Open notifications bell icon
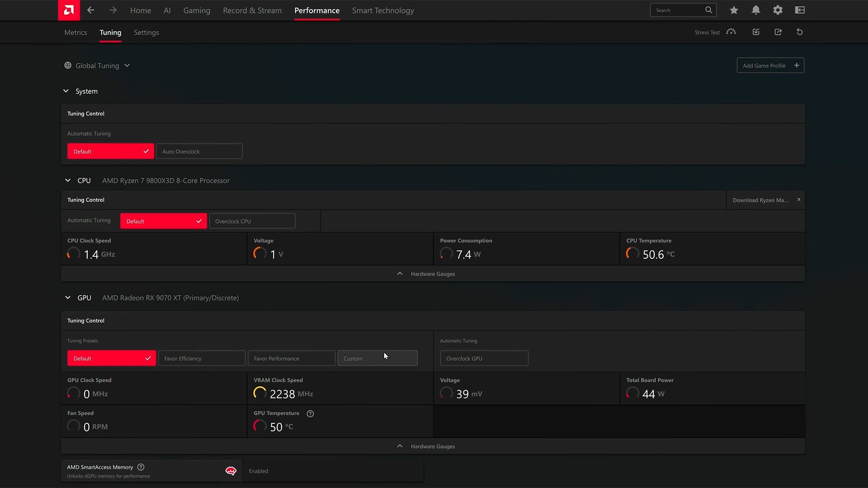868x488 pixels. click(755, 10)
